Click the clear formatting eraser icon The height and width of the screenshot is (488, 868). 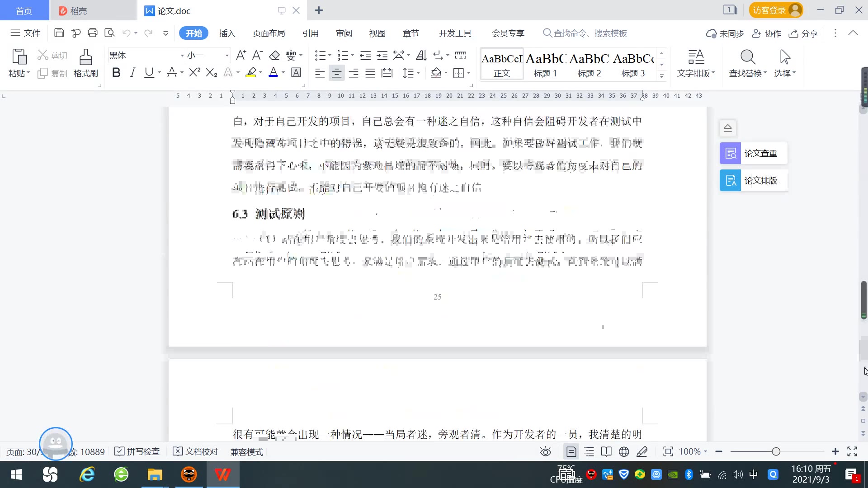pos(274,56)
